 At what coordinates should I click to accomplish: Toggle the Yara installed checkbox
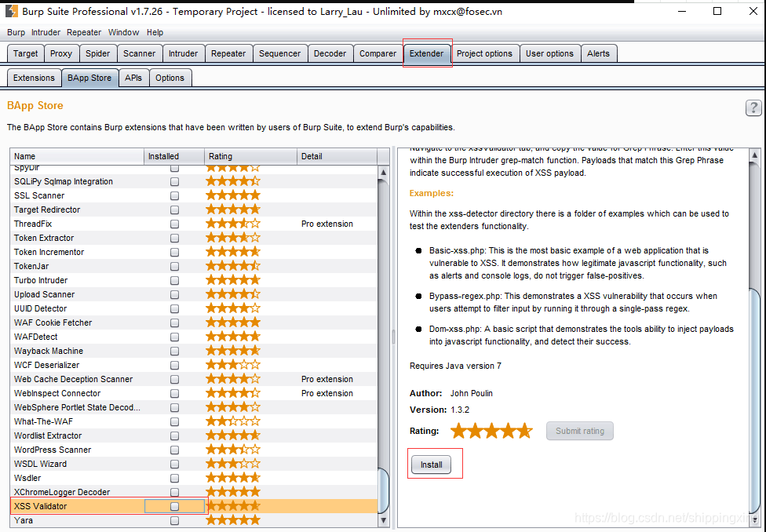tap(174, 521)
